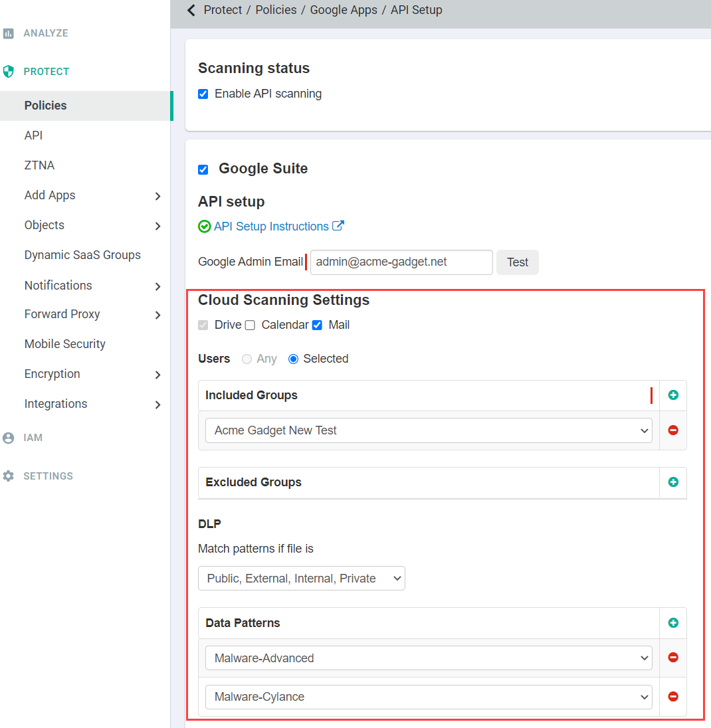711x728 pixels.
Task: Go to Mobile Security in sidebar
Action: (x=65, y=344)
